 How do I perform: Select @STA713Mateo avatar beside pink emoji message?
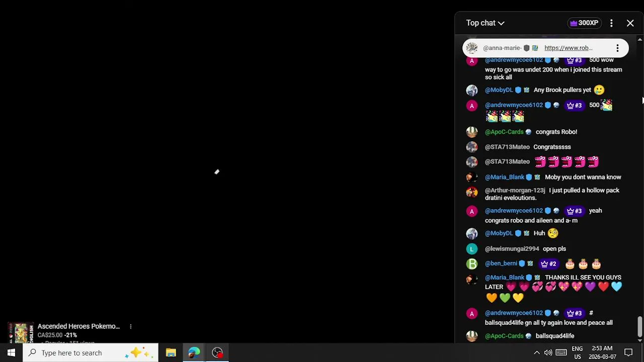pyautogui.click(x=471, y=162)
